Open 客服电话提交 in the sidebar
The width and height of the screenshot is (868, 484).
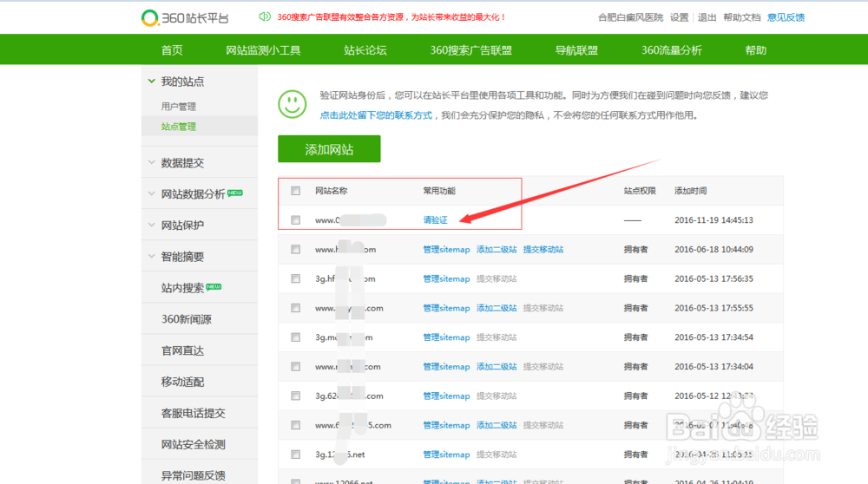194,413
